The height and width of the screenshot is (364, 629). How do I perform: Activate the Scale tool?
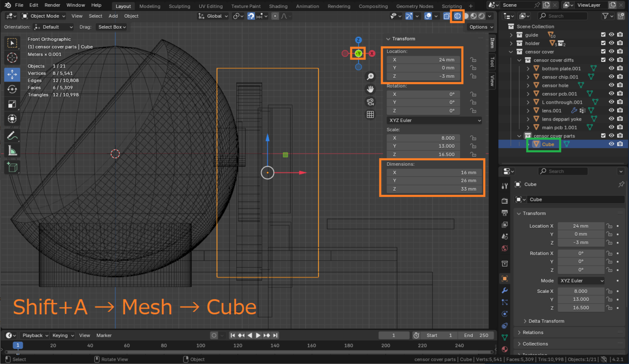coord(12,104)
